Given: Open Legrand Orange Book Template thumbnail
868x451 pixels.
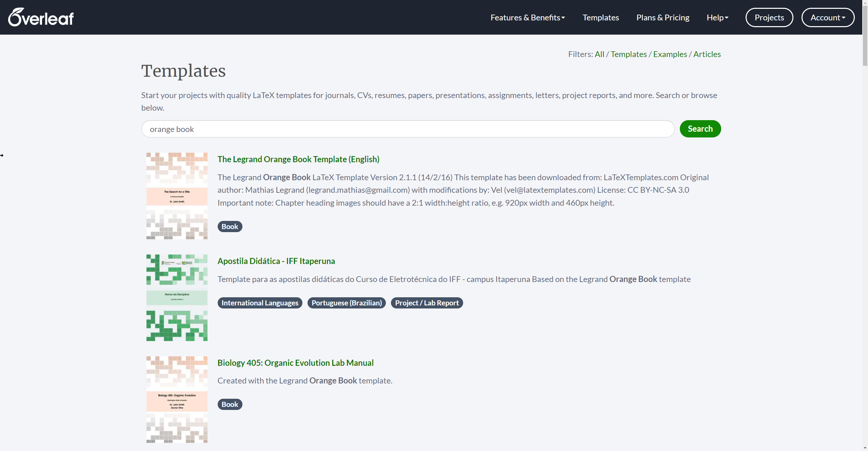Looking at the screenshot, I should [177, 196].
